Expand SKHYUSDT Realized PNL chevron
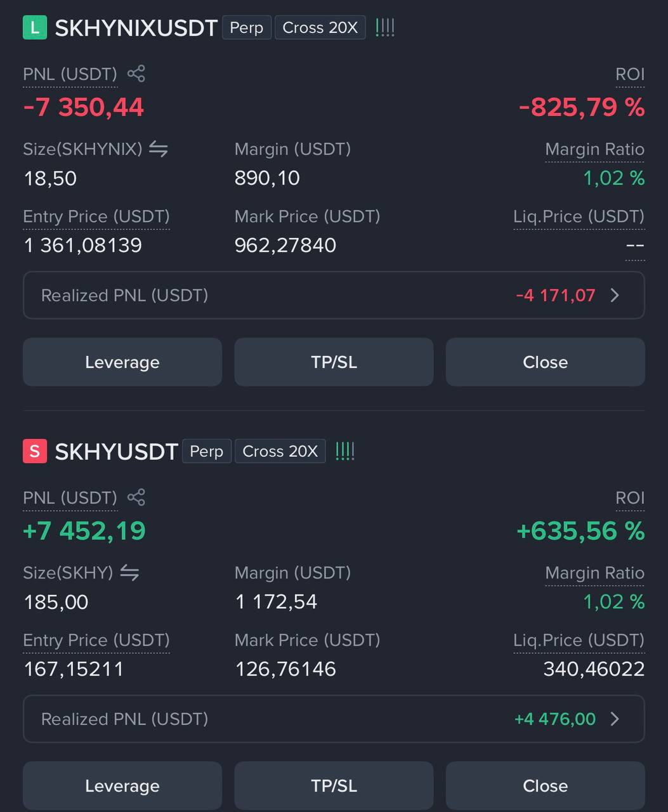 tap(614, 719)
